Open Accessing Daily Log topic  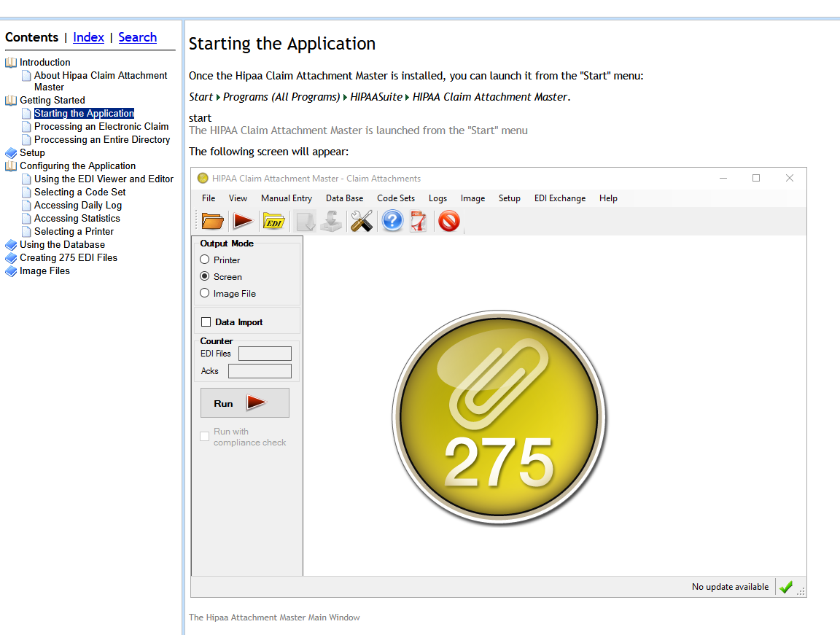click(78, 206)
